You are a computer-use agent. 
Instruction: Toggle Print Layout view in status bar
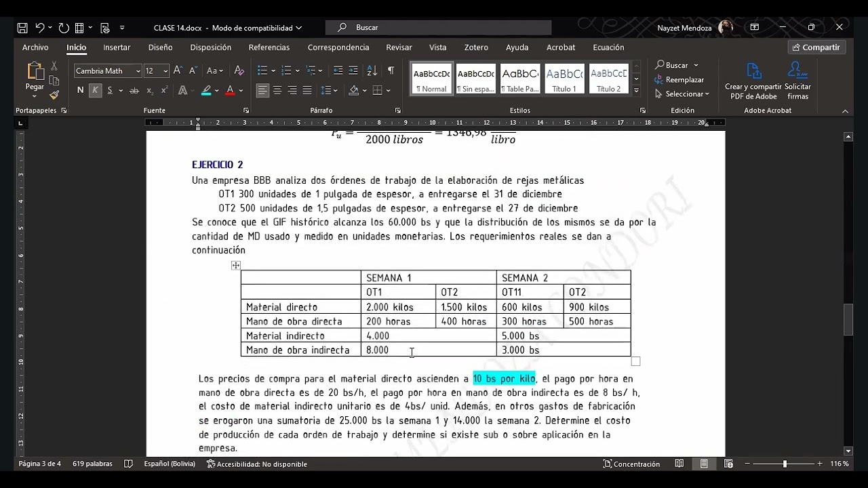pos(704,464)
